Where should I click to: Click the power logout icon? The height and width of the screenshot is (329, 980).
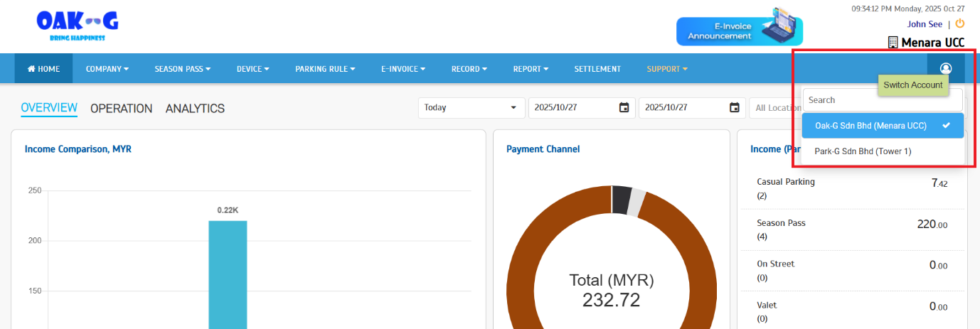959,23
